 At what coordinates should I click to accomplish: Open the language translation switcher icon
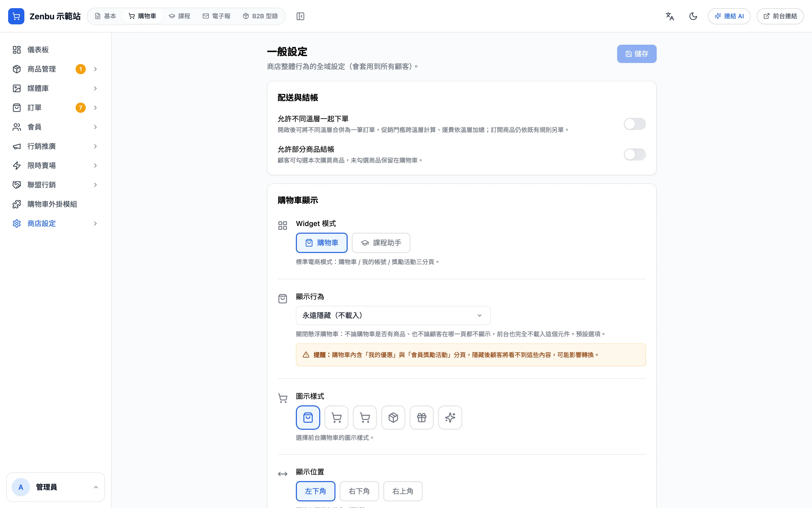[x=670, y=16]
